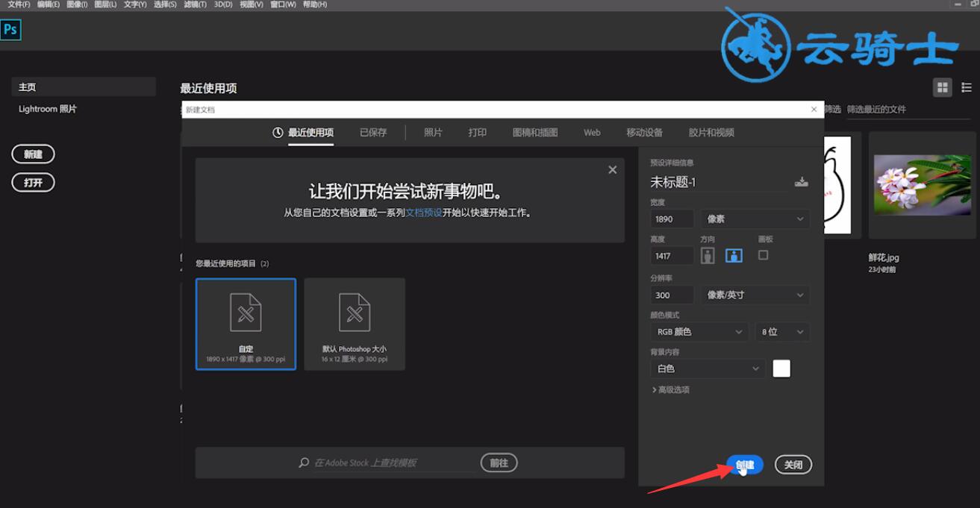Open the 8 位 bit depth dropdown
Viewport: 980px width, 508px height.
tap(783, 332)
